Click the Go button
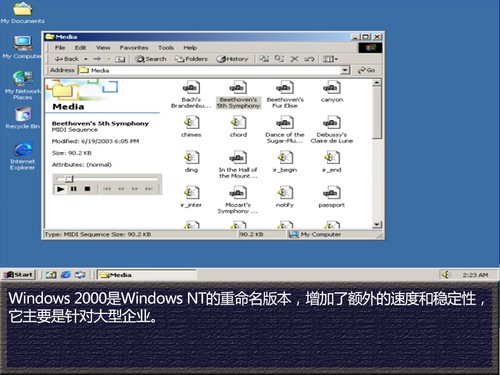 tap(366, 70)
